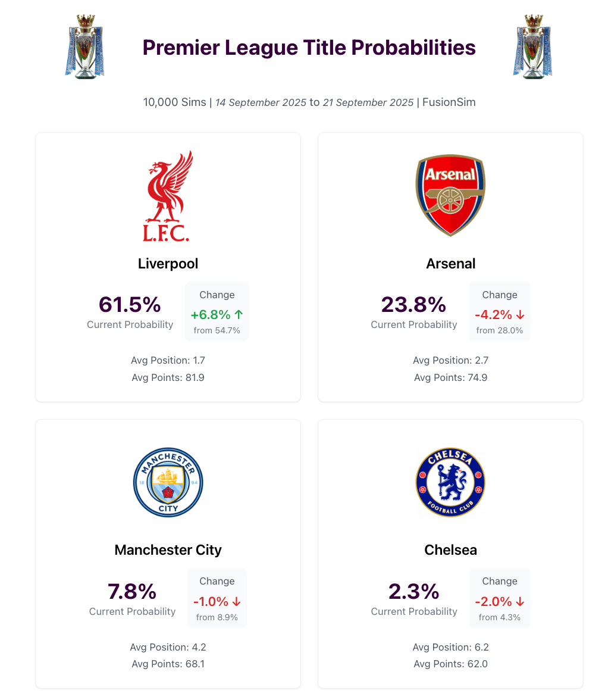The width and height of the screenshot is (608, 700).
Task: Click Arsenal's 23.8% current probability
Action: click(413, 304)
